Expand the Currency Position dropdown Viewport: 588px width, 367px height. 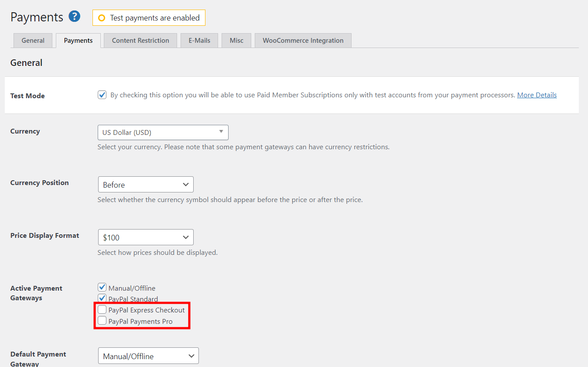[146, 185]
